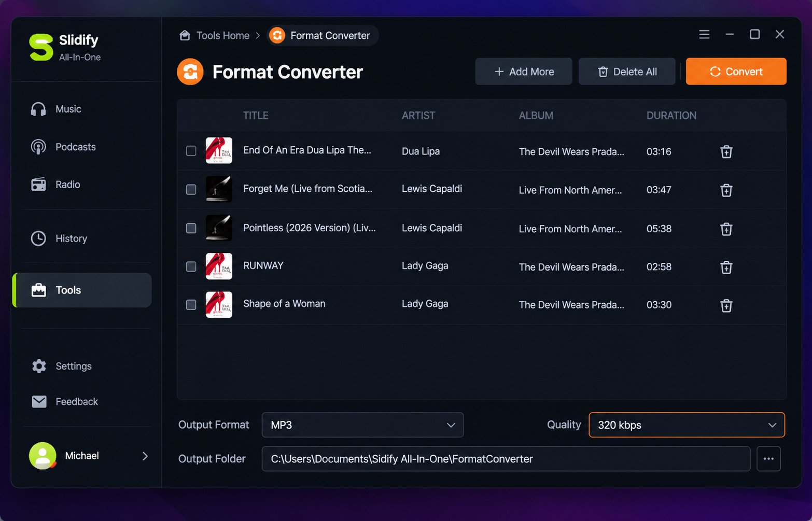Delete the RUNWAY track

click(x=726, y=267)
